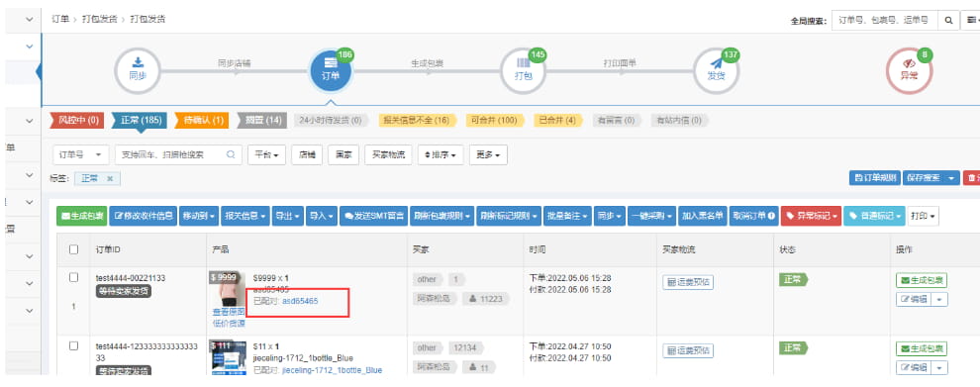Open the 刷新包裹规则 dropdown
Image resolution: width=980 pixels, height=387 pixels.
point(442,216)
